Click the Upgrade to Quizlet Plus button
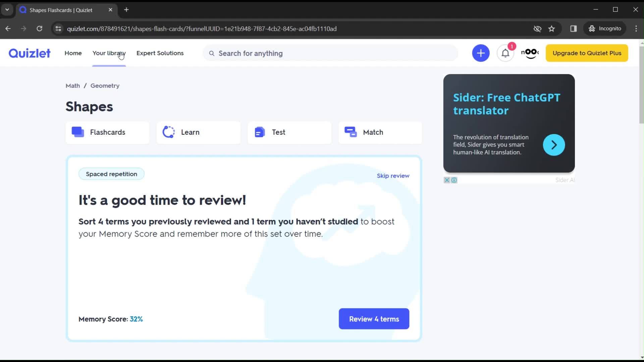Screen dimensions: 644x362 pos(587,53)
